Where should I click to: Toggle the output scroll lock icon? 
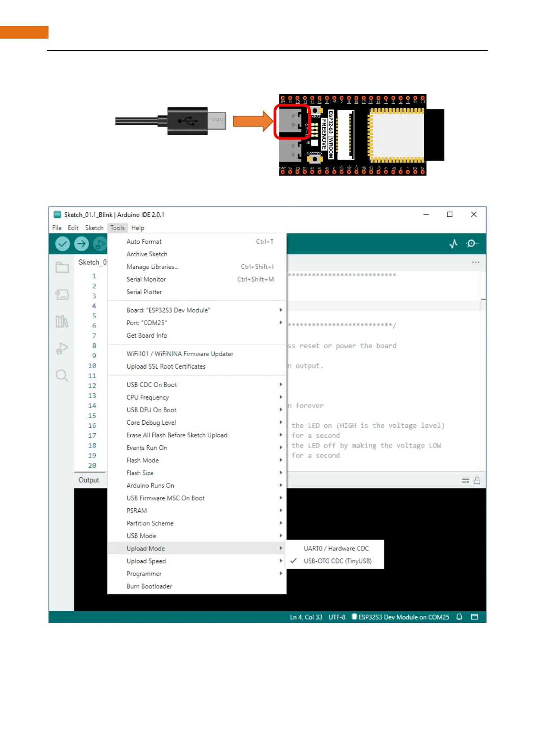(477, 480)
